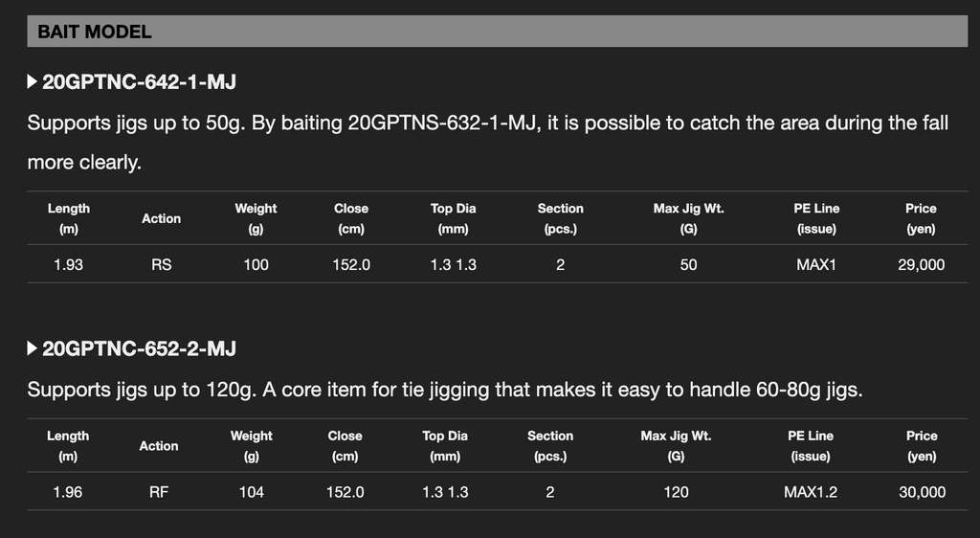This screenshot has height=538, width=980.
Task: Click the 29,000 yen price cell
Action: point(921,265)
